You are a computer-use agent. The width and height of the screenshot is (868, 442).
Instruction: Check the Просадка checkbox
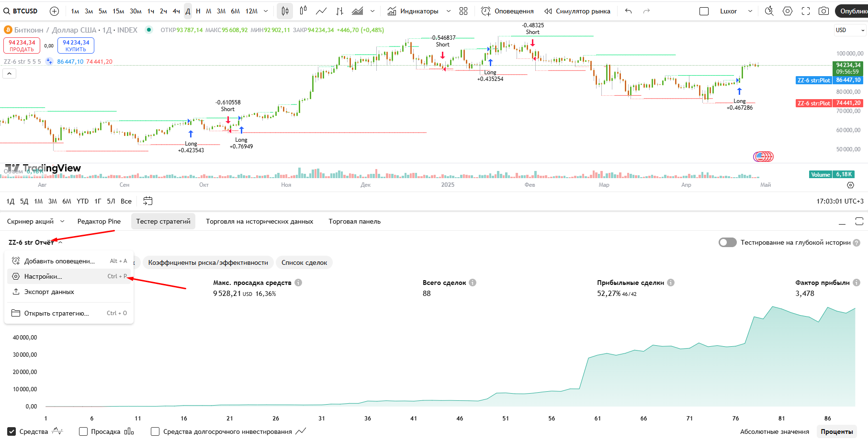click(83, 431)
